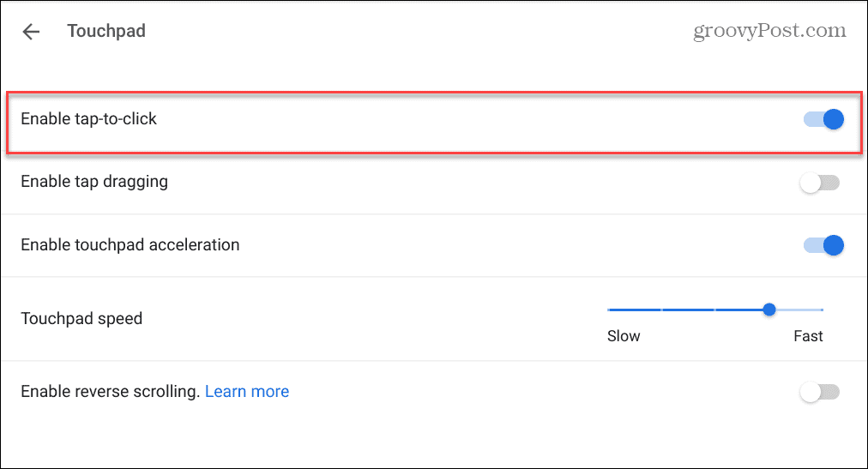868x469 pixels.
Task: Click the Fast label under the slider
Action: (808, 336)
